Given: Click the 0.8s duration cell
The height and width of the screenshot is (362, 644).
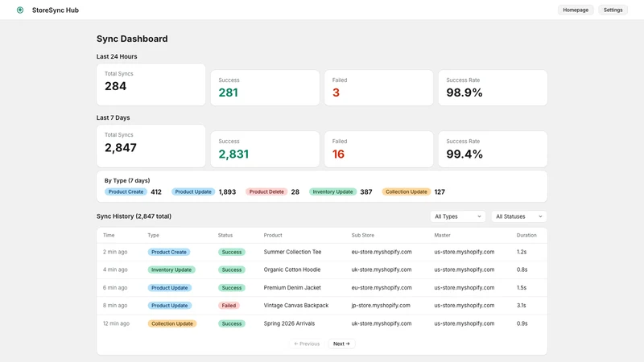Looking at the screenshot, I should pyautogui.click(x=522, y=269).
